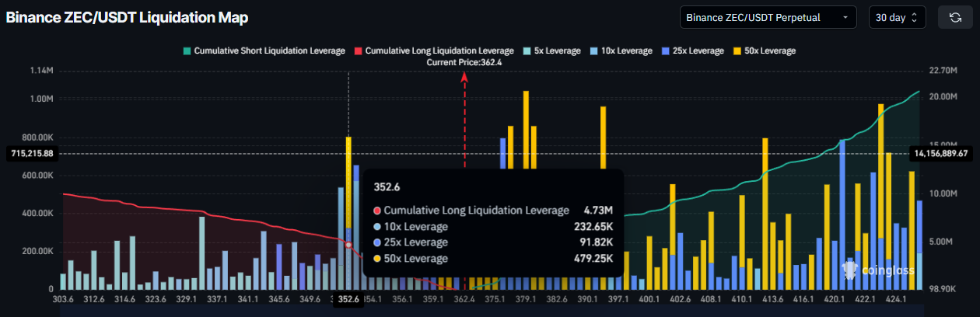Image resolution: width=980 pixels, height=317 pixels.
Task: Click the 14,156,889.67 right axis marker
Action: point(941,154)
